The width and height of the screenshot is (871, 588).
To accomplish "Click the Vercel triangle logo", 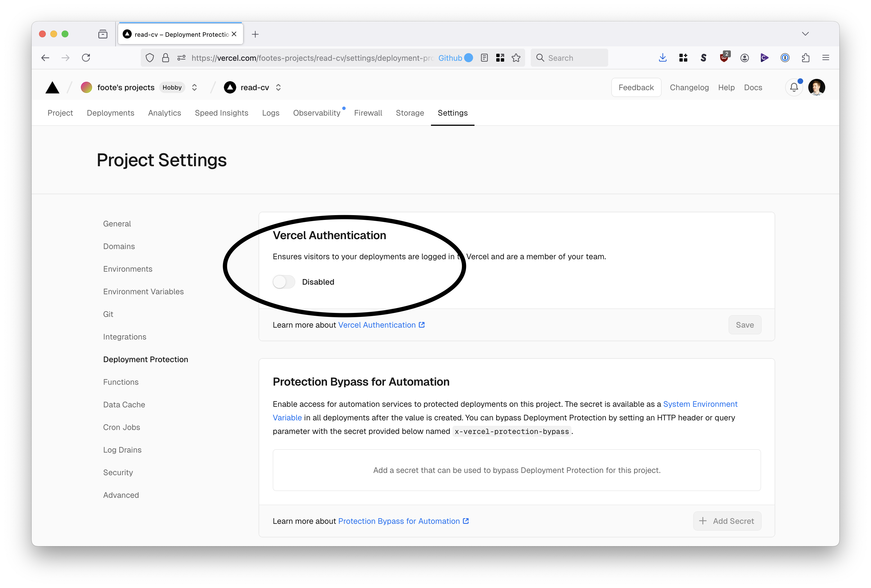I will click(x=53, y=87).
